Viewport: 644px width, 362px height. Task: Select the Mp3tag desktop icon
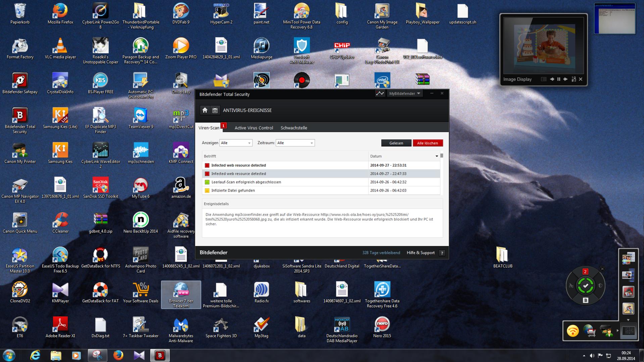(x=261, y=327)
